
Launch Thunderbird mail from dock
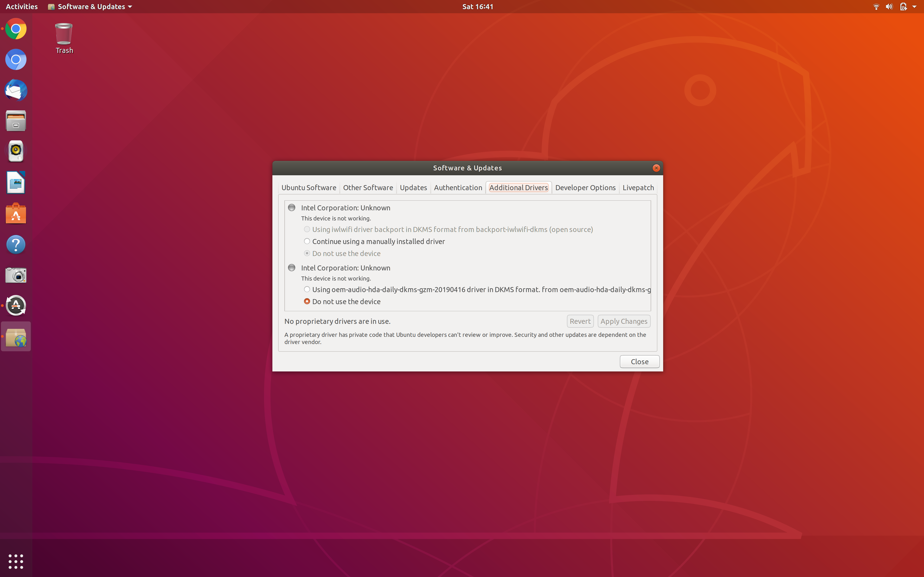pos(16,90)
